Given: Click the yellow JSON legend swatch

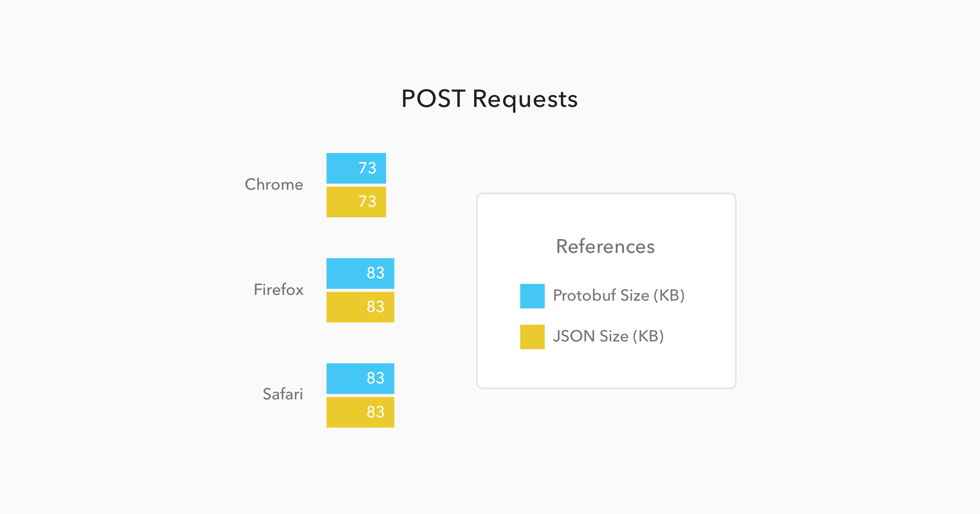Looking at the screenshot, I should tap(532, 337).
